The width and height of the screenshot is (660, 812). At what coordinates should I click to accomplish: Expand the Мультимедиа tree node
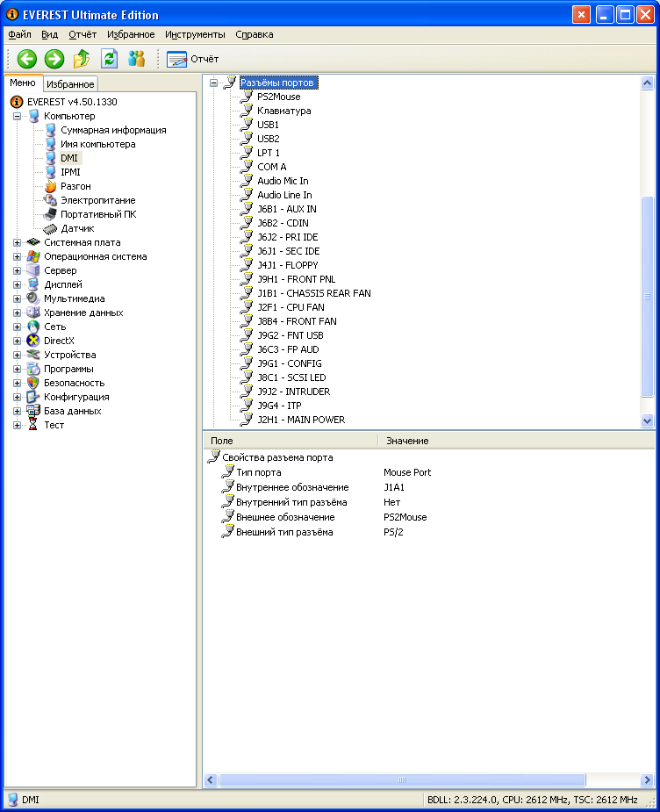17,298
